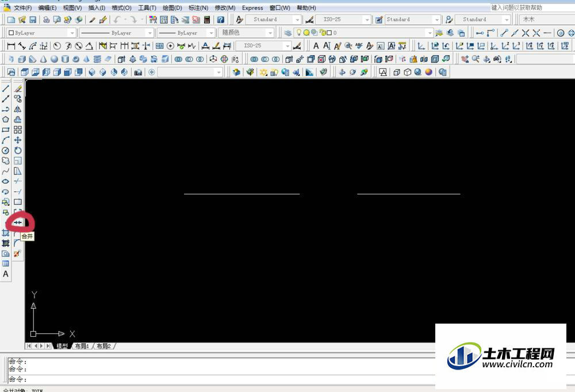Screen dimensions: 575x392
Task: Click the Scale modify tool
Action: pos(18,160)
